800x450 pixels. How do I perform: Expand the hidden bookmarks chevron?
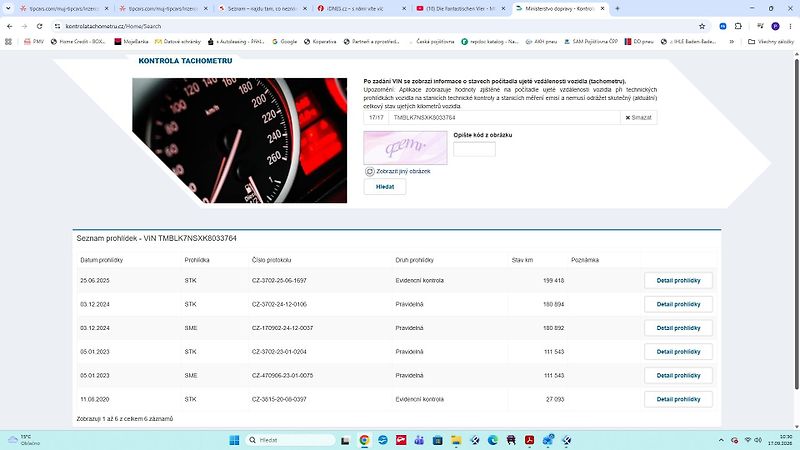(732, 41)
